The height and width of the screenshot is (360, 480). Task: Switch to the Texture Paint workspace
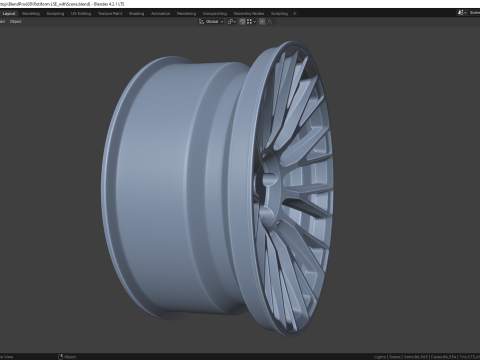[x=110, y=14]
